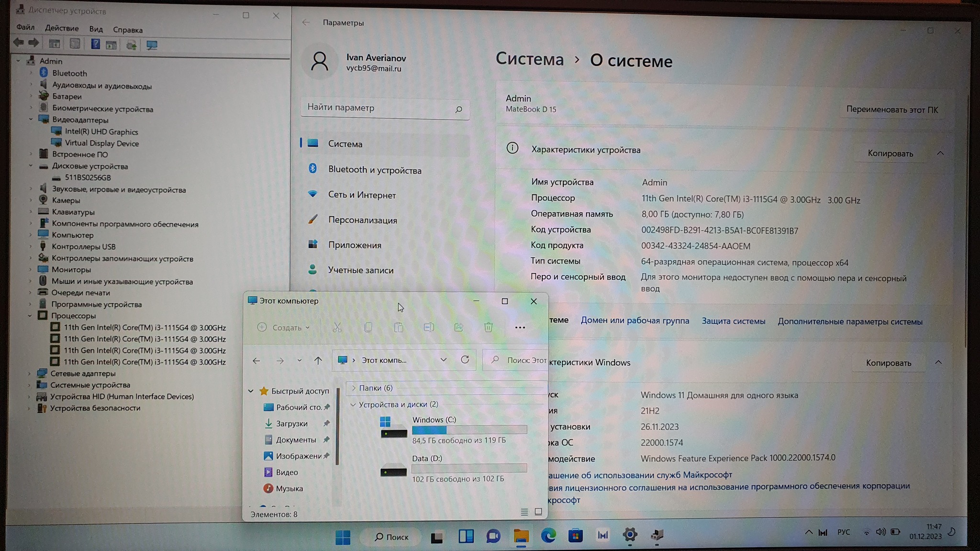
Task: Click the Найти параметр search field
Action: coord(378,108)
